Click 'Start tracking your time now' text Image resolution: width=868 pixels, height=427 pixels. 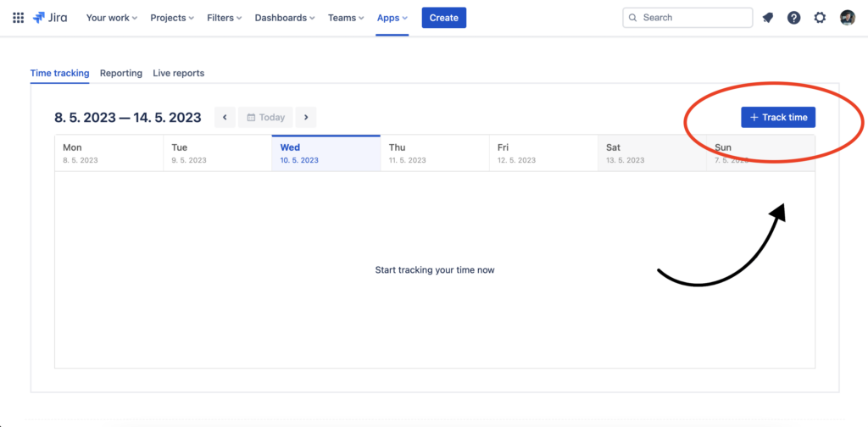click(435, 270)
